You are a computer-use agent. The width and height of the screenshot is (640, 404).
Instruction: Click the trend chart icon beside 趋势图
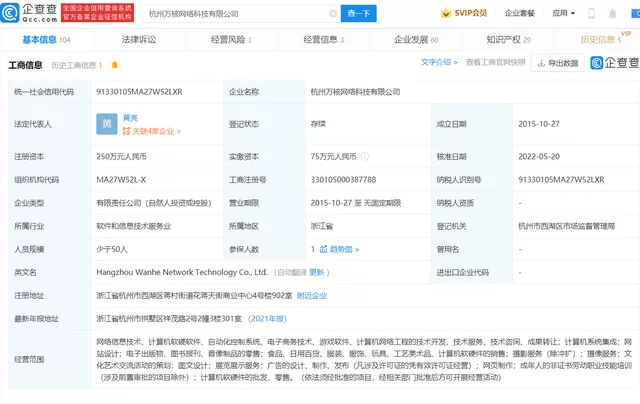(324, 249)
